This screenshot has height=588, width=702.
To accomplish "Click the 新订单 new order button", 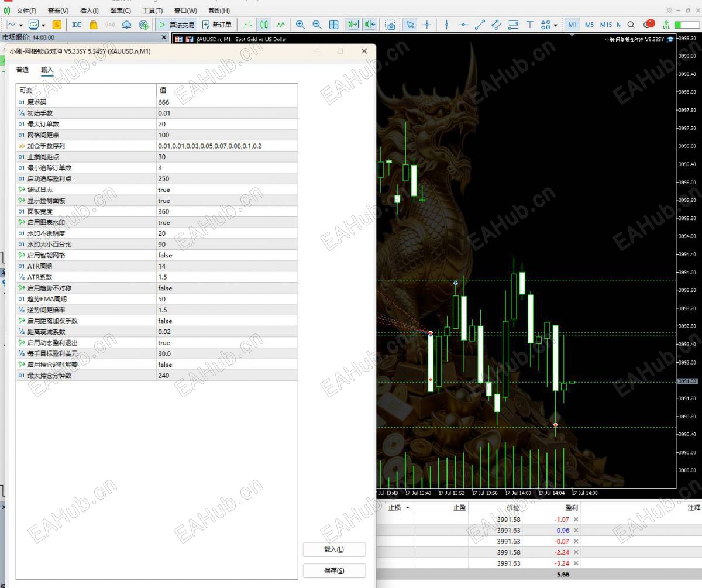I will tap(217, 25).
